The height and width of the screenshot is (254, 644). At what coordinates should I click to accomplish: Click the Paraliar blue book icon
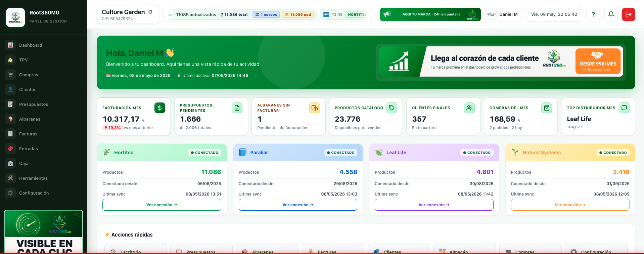click(243, 152)
